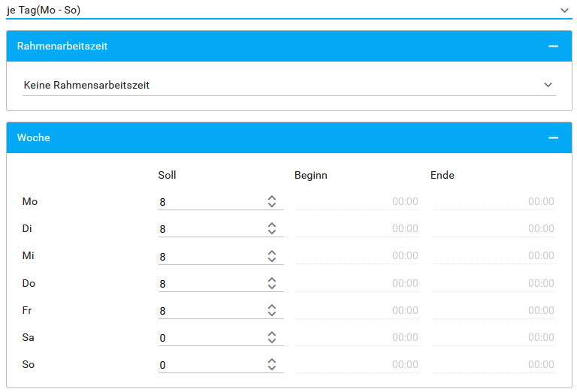This screenshot has height=392, width=577.
Task: Click the Ende time field for Mi
Action: [x=493, y=255]
